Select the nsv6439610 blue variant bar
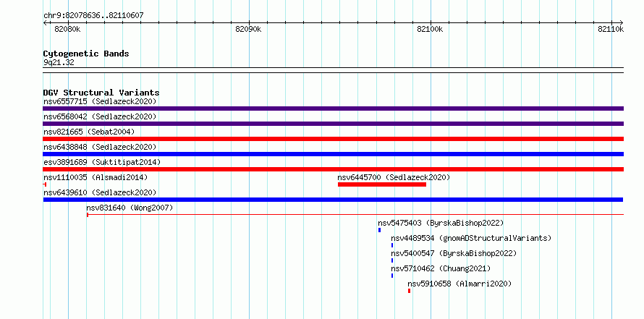 tap(333, 200)
